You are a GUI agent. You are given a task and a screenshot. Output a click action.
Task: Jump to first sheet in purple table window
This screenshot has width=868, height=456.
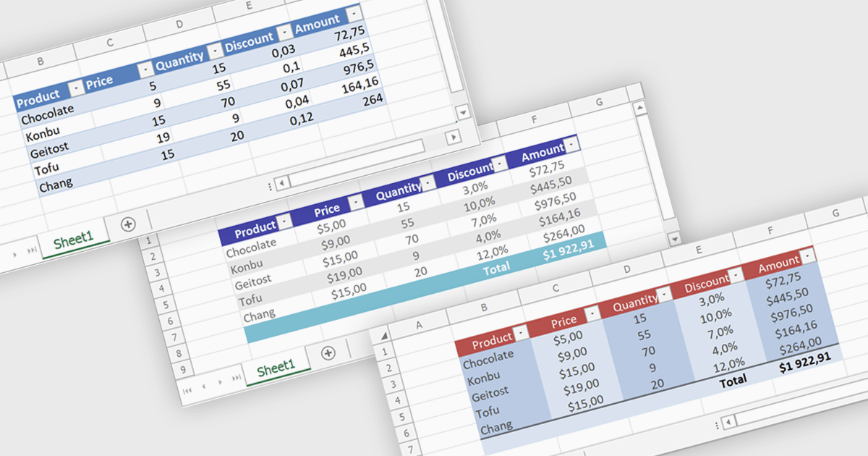point(189,390)
